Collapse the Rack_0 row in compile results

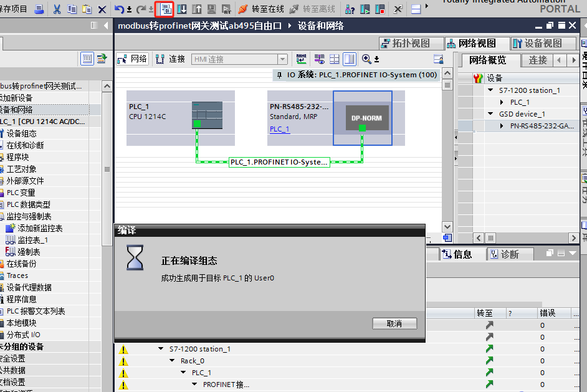pos(172,361)
